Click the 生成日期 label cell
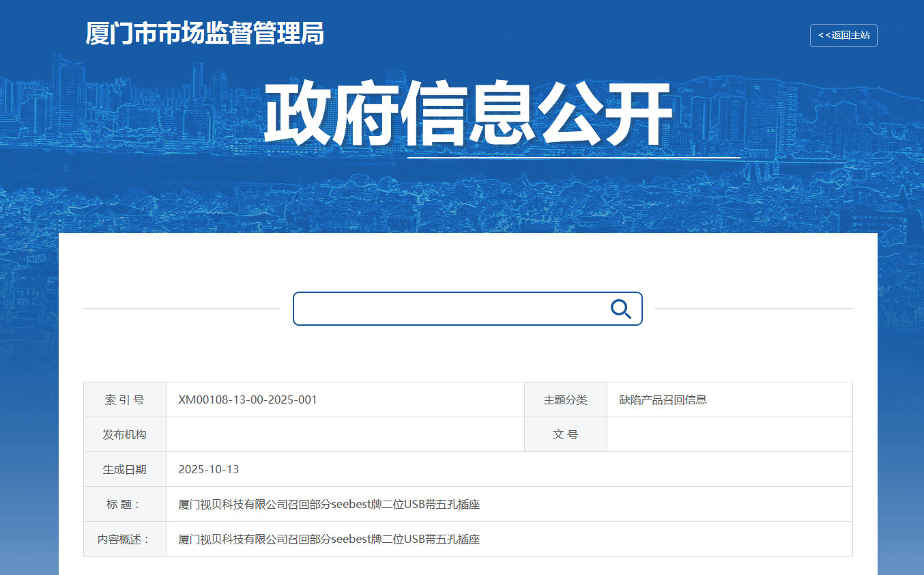The height and width of the screenshot is (575, 924). coord(125,469)
